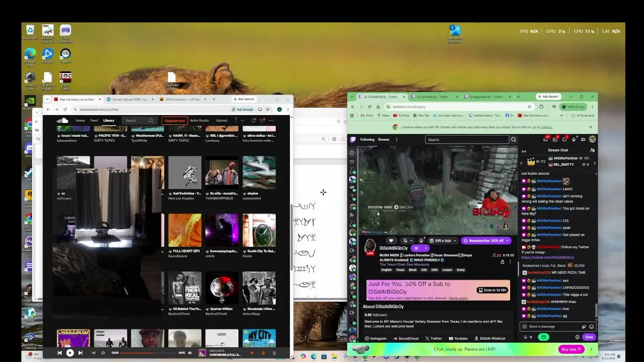This screenshot has height=362, width=644.
Task: Switch to Strong's Hebrew browser tab
Action: tap(129, 99)
